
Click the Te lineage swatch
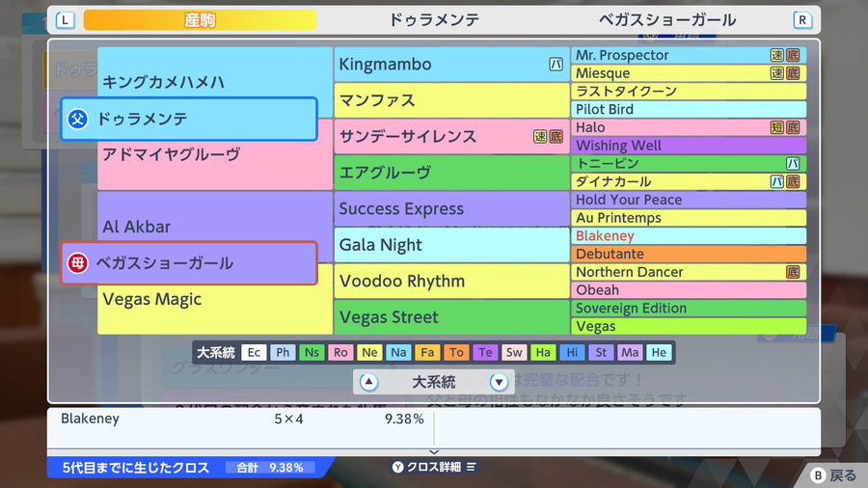point(485,352)
